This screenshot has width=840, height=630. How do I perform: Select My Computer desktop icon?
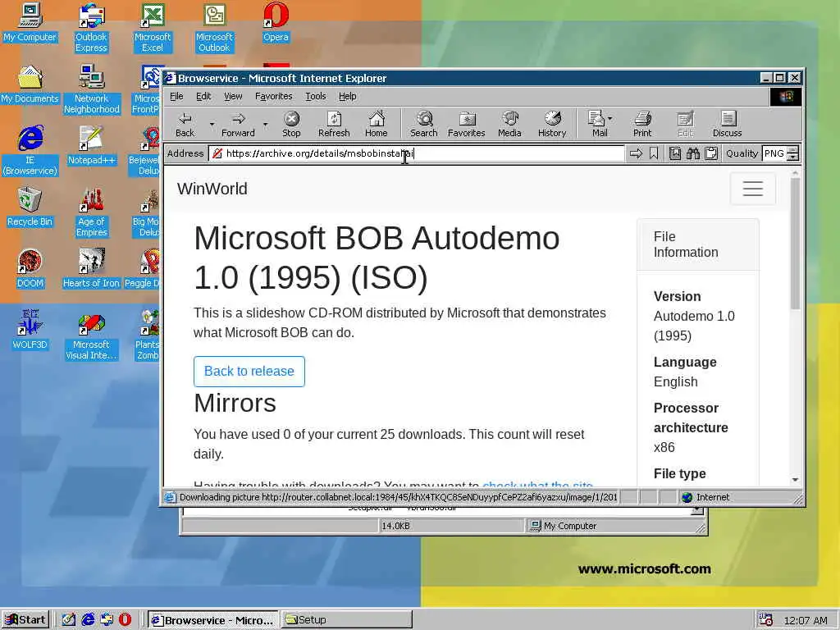(30, 23)
